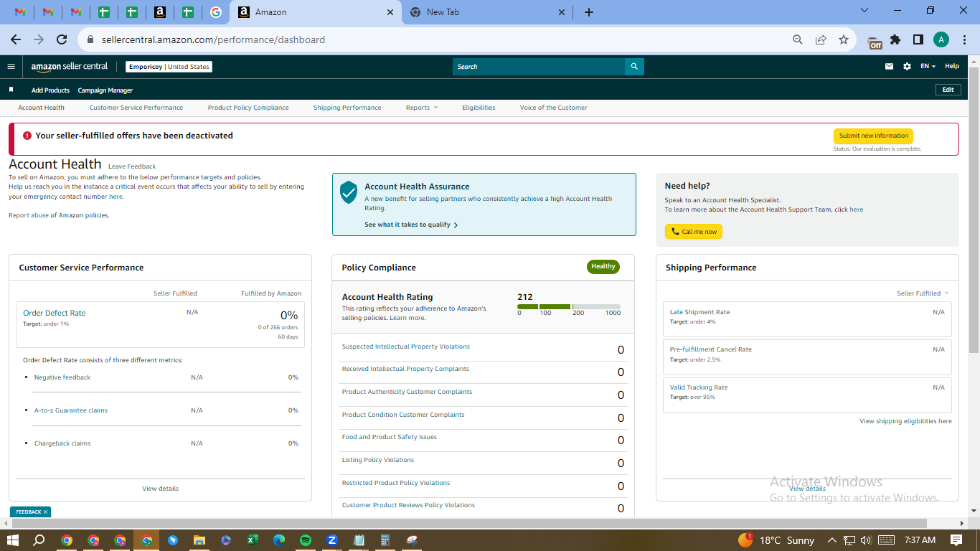Dismiss the FEEDBACK tag with its X

(x=45, y=512)
